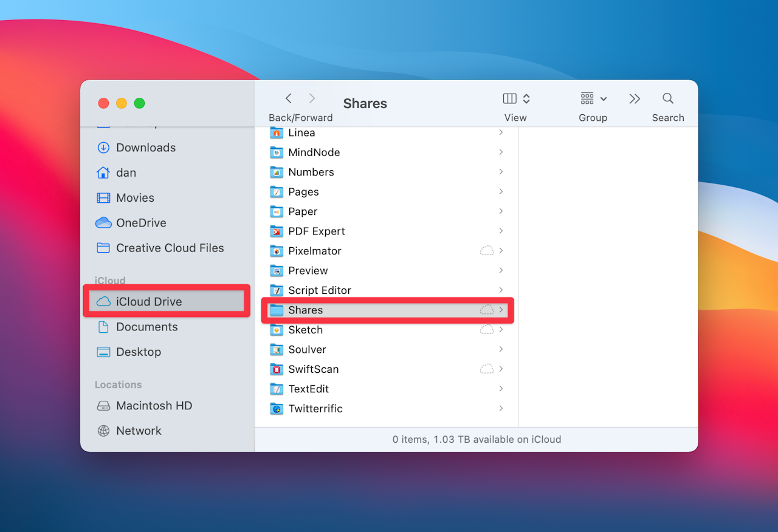
Task: Click the SwiftScan cloud status icon
Action: click(487, 369)
